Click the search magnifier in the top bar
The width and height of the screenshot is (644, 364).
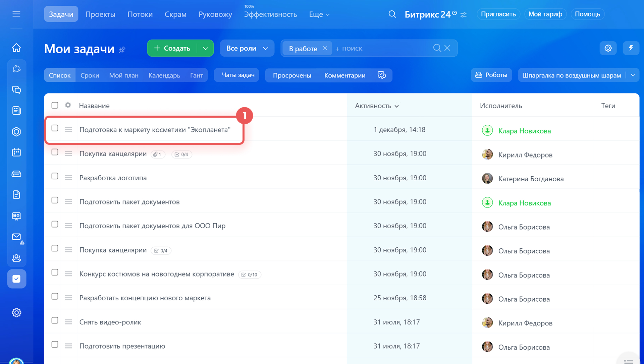[x=392, y=14]
